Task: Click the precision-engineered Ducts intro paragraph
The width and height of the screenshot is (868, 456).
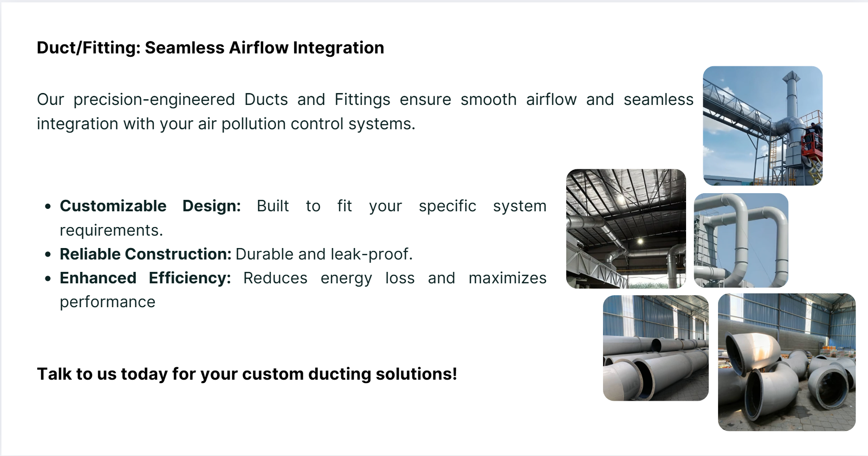Action: tap(365, 112)
